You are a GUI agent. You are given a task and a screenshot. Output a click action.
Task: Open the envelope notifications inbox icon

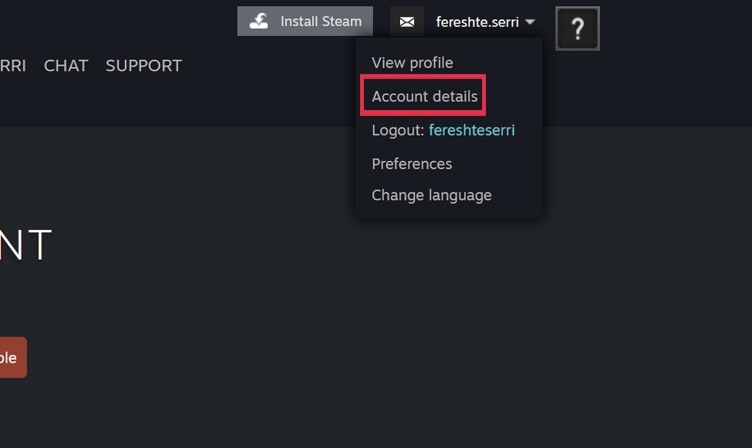point(407,22)
